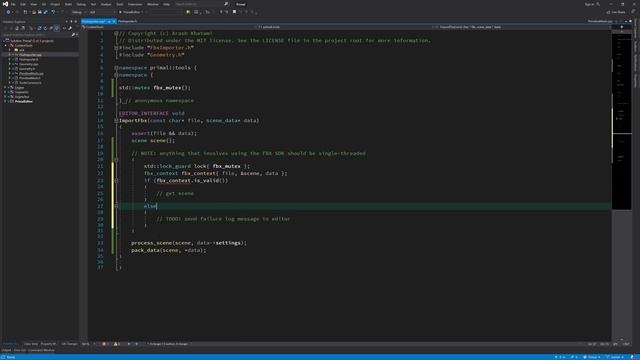The height and width of the screenshot is (360, 640).
Task: Expand the EngineDLL project node
Action: [5, 92]
